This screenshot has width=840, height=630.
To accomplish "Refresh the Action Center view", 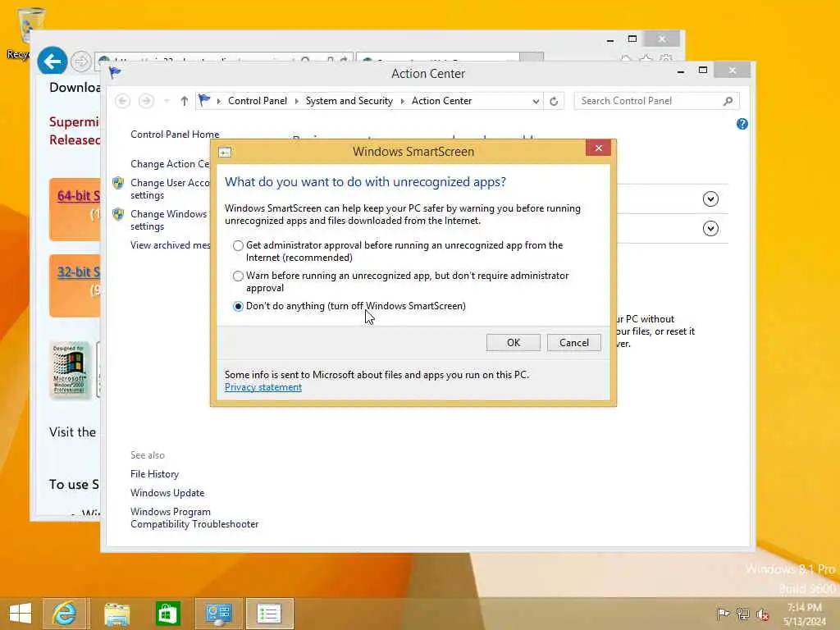I will click(554, 101).
